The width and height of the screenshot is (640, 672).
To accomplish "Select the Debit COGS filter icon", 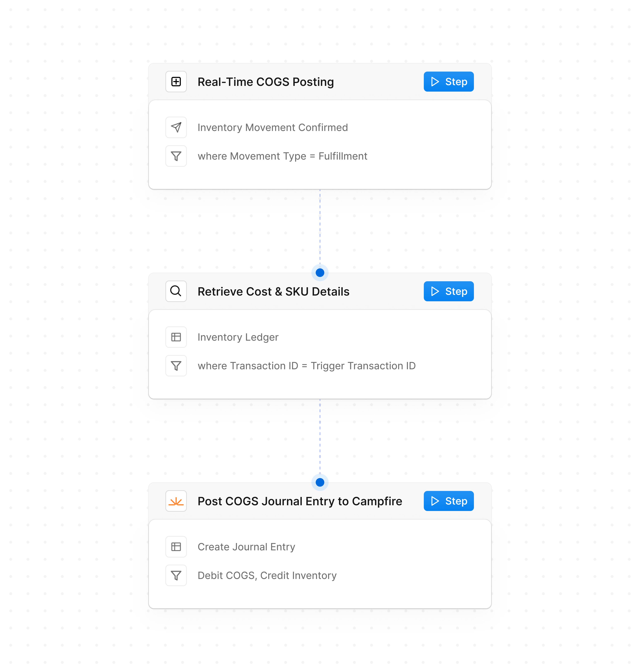I will pyautogui.click(x=176, y=575).
